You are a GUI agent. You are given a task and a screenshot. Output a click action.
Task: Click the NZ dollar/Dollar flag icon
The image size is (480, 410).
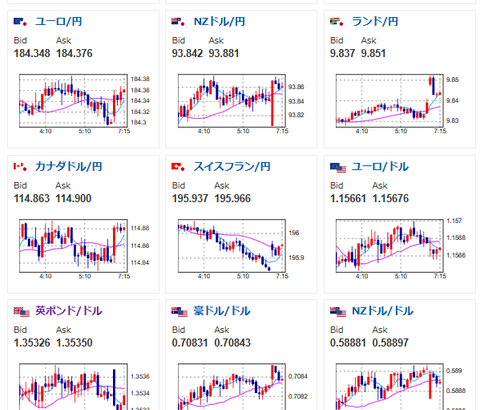[338, 312]
